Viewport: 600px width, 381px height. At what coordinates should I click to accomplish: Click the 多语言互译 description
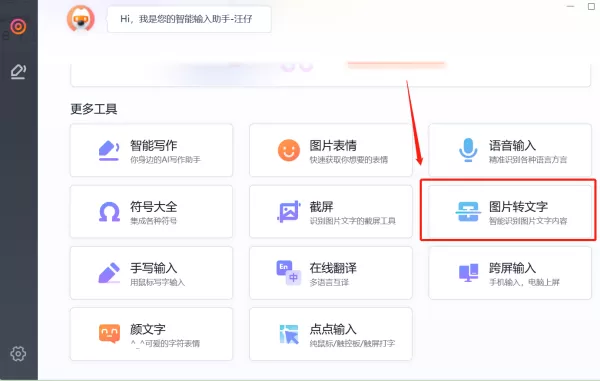329,282
